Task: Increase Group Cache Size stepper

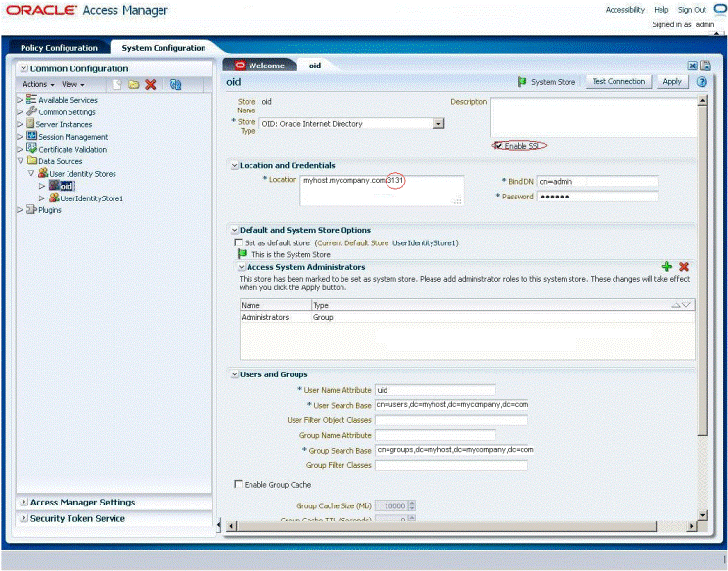Action: coord(411,503)
